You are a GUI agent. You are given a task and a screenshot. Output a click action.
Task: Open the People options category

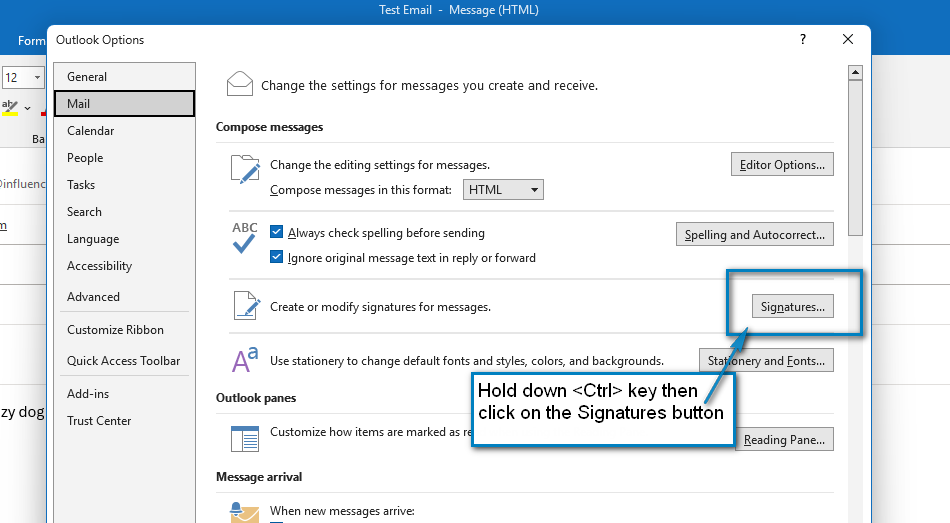124,158
